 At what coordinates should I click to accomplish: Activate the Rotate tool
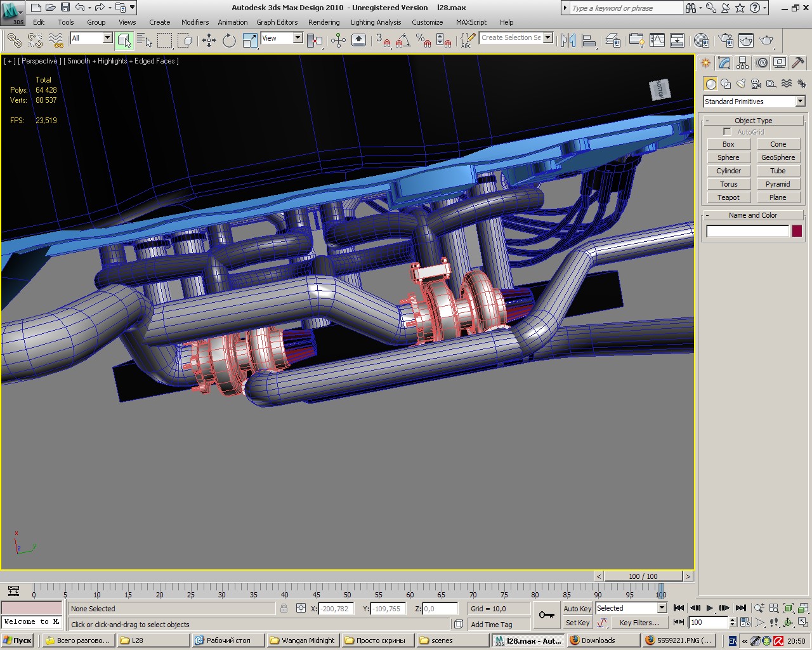[229, 41]
